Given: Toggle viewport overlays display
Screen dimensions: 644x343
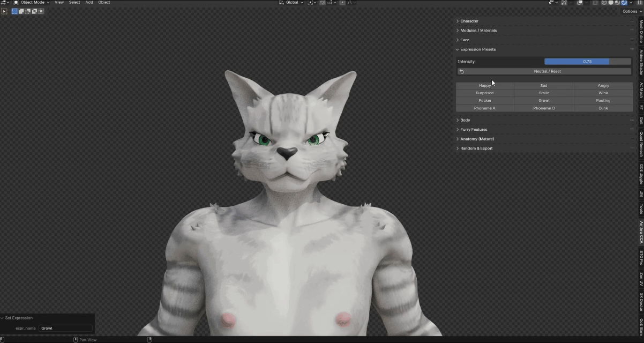Looking at the screenshot, I should tap(580, 3).
